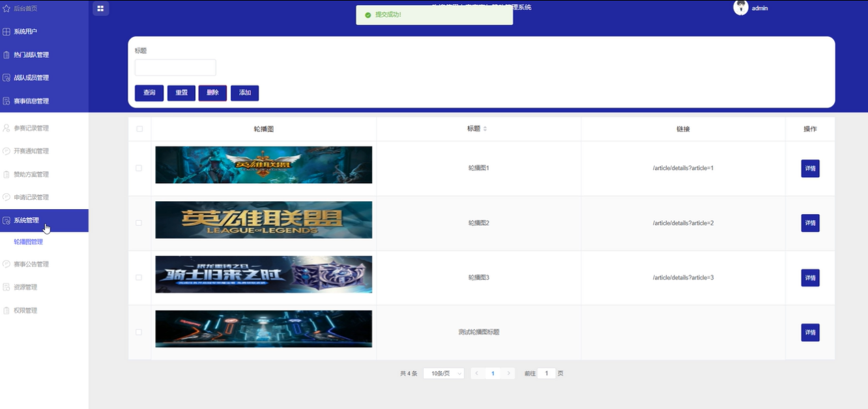
Task: Open the 战队成员管理 menu item
Action: click(44, 78)
